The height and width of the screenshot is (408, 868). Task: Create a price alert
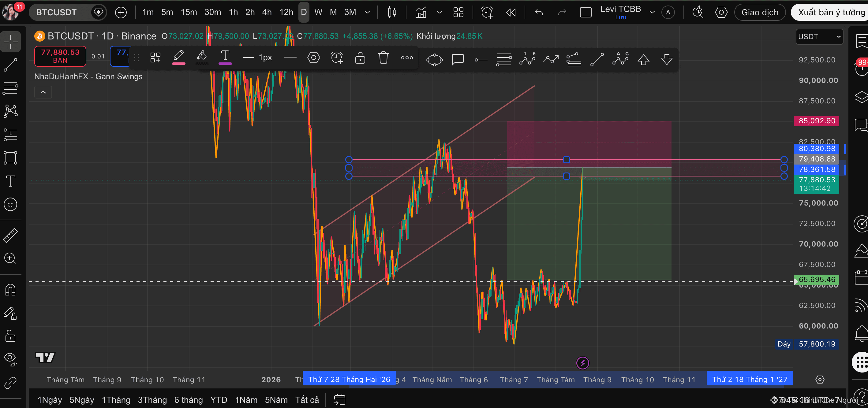pos(487,13)
